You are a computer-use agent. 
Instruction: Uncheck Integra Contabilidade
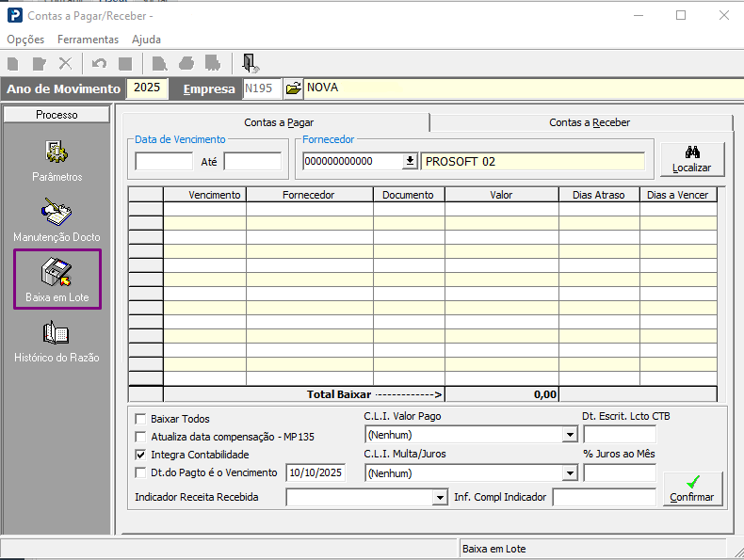(141, 455)
